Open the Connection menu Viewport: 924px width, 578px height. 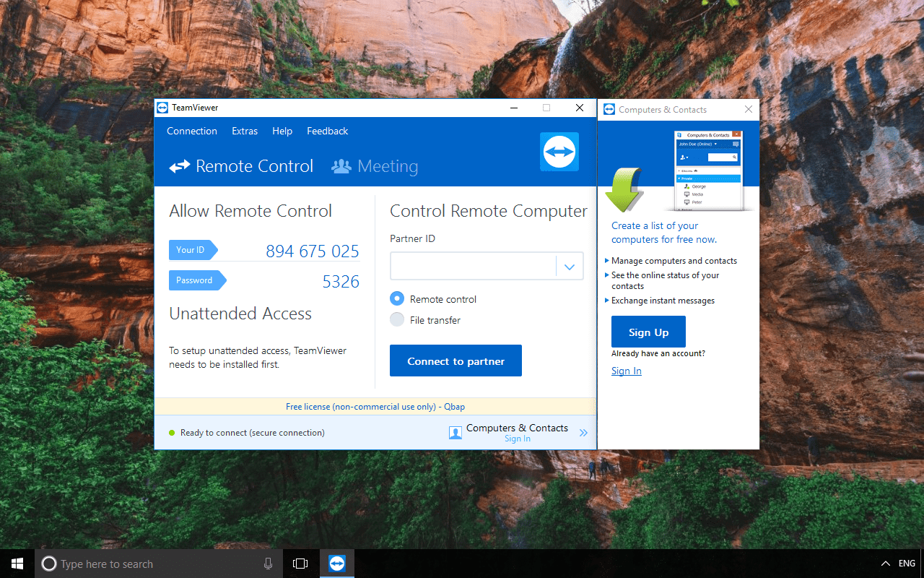point(192,131)
